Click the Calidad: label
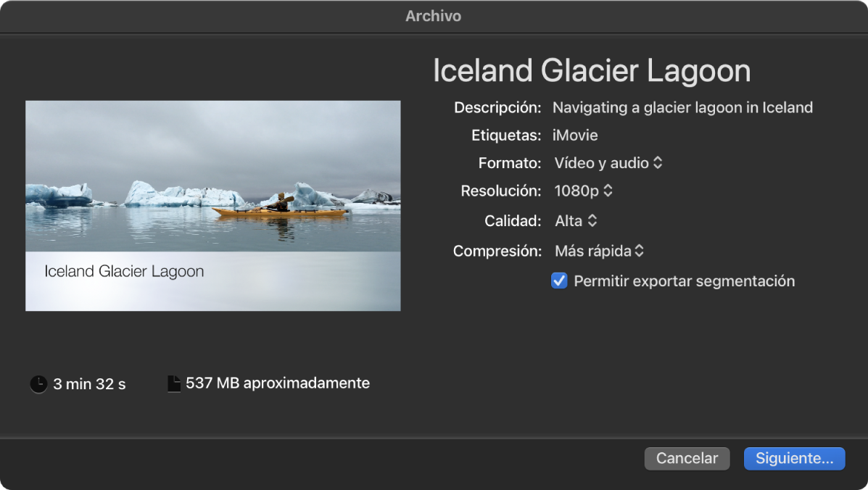 coord(513,220)
